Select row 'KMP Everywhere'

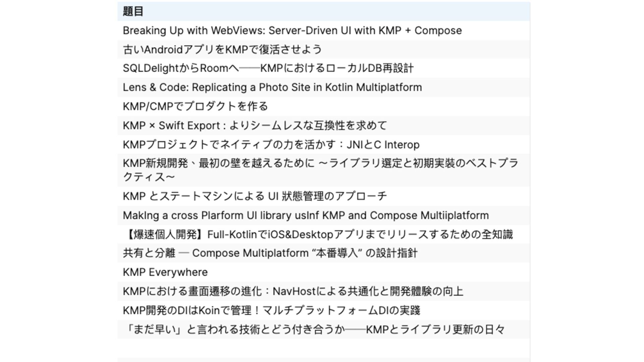click(x=324, y=272)
